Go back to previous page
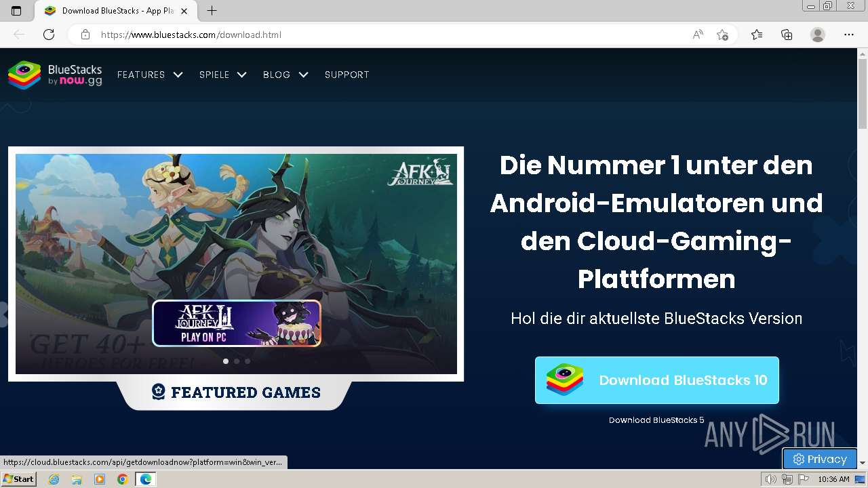The height and width of the screenshot is (488, 868). (x=19, y=35)
